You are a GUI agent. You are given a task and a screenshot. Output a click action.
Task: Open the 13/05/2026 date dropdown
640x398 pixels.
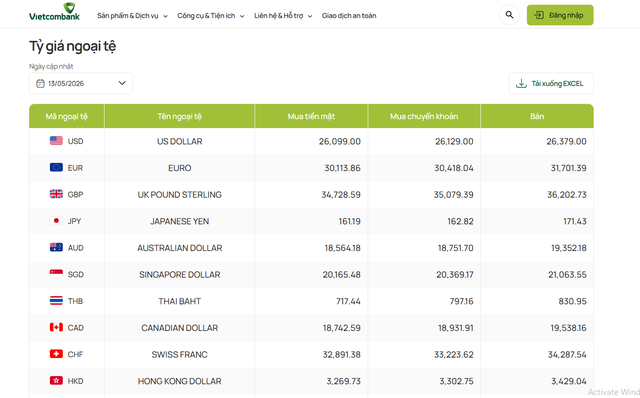pyautogui.click(x=80, y=83)
